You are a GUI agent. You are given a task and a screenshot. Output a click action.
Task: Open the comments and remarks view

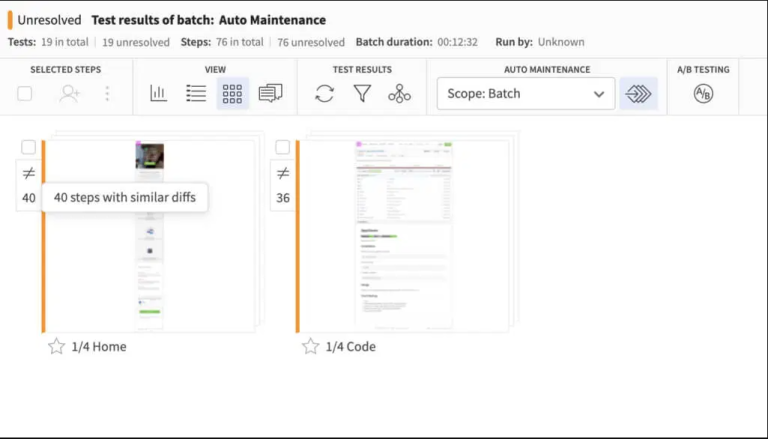[x=270, y=94]
